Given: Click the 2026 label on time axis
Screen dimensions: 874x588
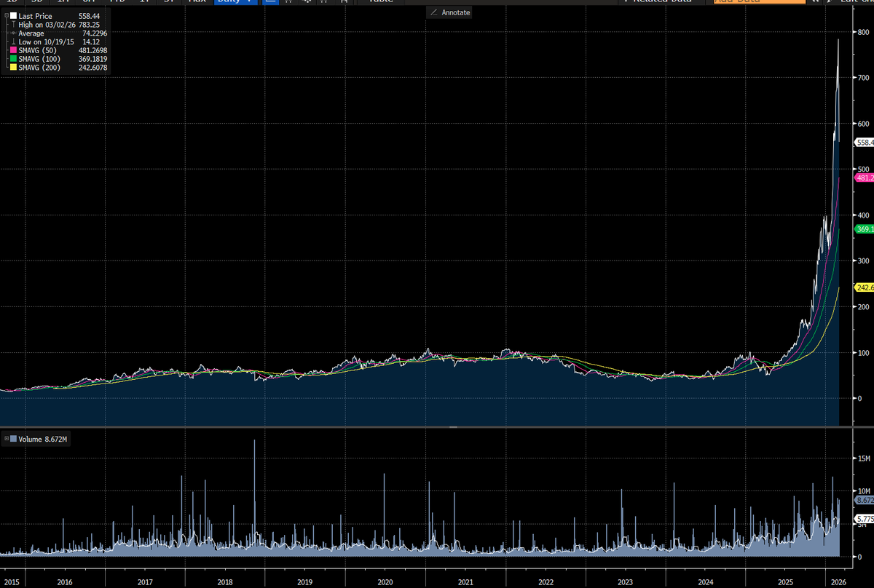Looking at the screenshot, I should pos(838,581).
